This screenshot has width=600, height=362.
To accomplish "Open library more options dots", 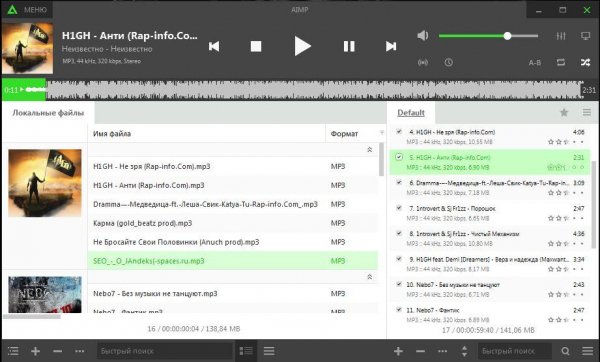I will point(80,351).
